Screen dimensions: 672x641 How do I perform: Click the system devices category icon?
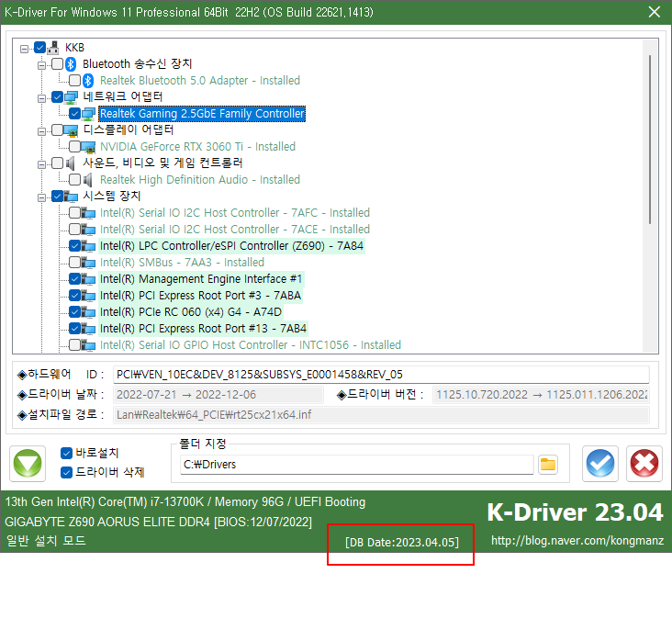(71, 197)
